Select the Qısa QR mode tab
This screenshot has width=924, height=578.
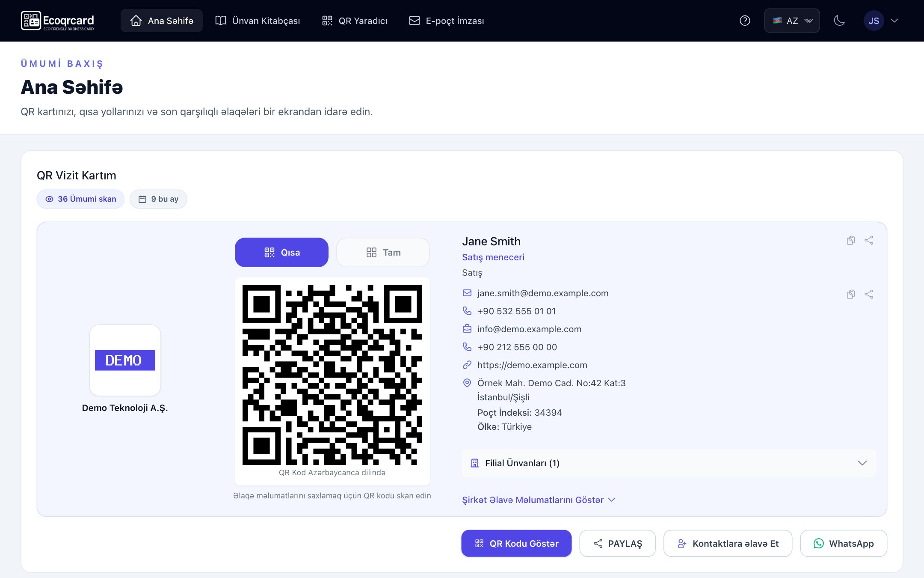click(281, 252)
